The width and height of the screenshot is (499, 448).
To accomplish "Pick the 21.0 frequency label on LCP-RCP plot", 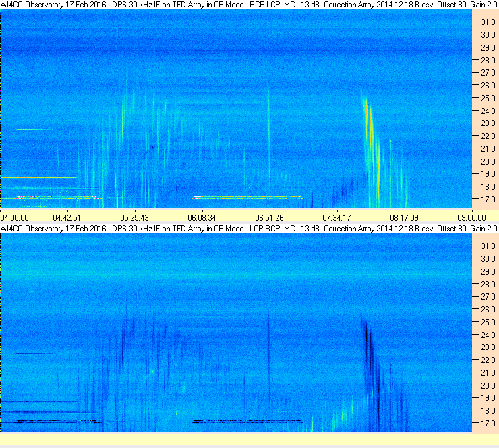I will (x=488, y=373).
